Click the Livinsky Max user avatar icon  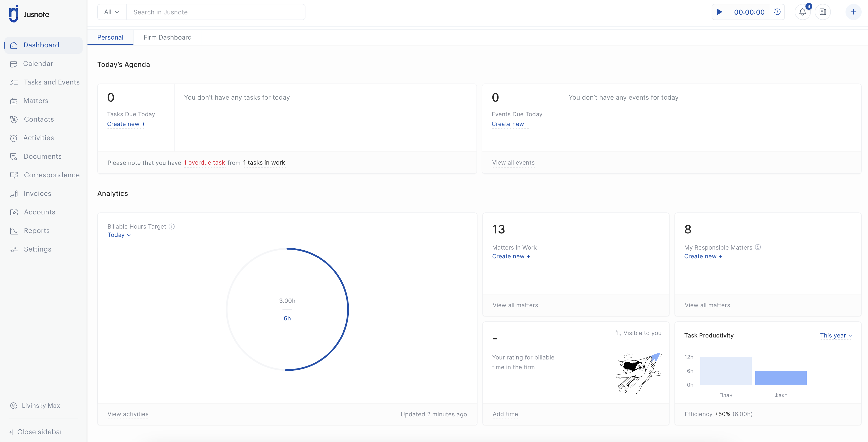click(13, 406)
